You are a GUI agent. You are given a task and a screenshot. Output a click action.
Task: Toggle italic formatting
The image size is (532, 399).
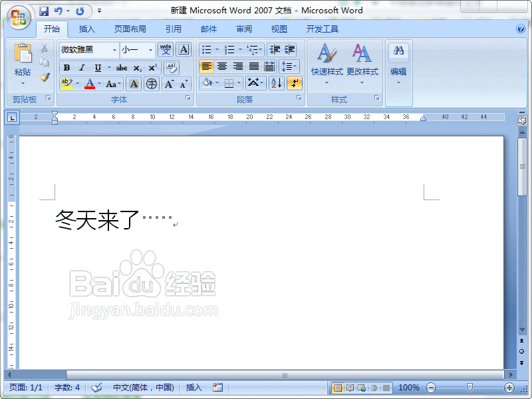pyautogui.click(x=81, y=67)
